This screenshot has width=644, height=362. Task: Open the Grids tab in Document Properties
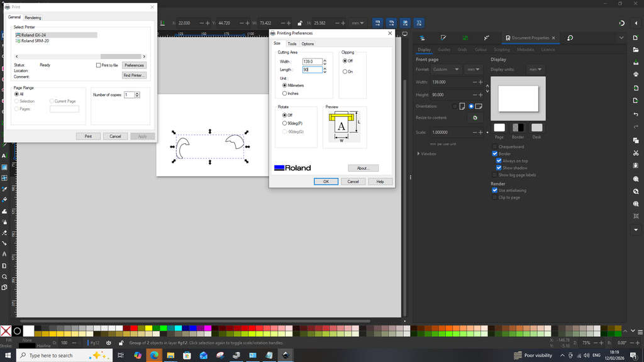pyautogui.click(x=462, y=50)
